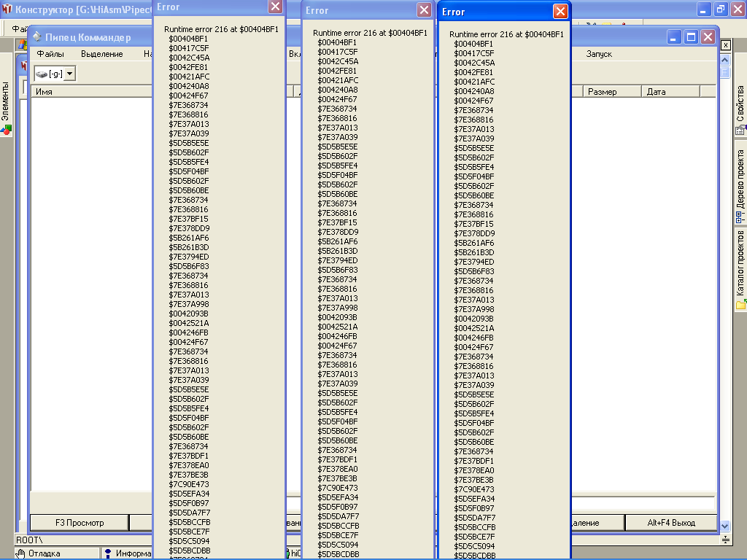The width and height of the screenshot is (747, 560).
Task: Switch to the Информация bottom tab
Action: point(128,553)
